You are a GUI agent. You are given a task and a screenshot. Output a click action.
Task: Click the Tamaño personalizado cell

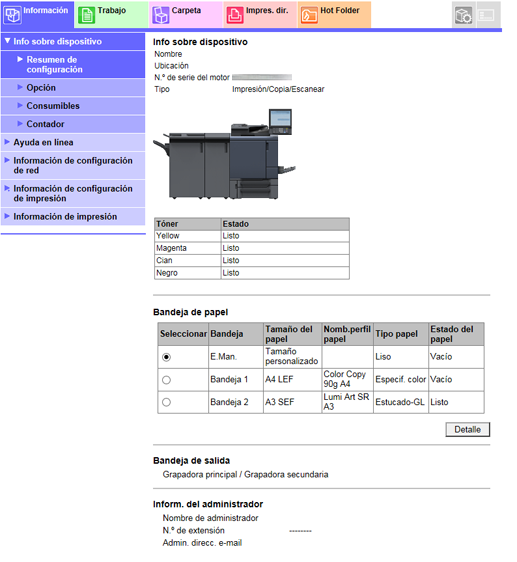[x=292, y=356]
